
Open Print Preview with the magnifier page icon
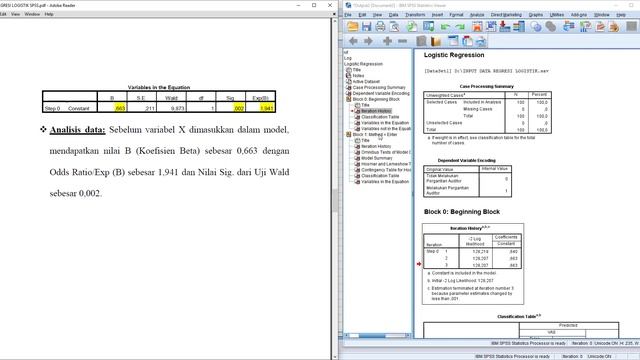coord(394,27)
